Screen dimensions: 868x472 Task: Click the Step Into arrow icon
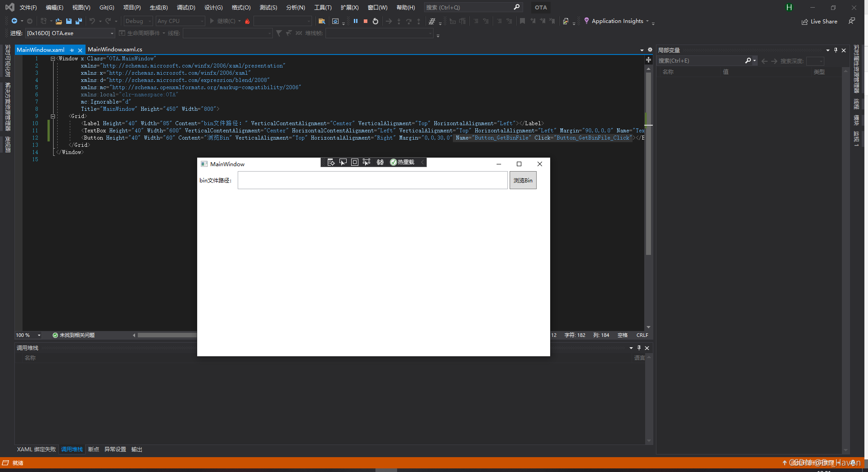[399, 21]
